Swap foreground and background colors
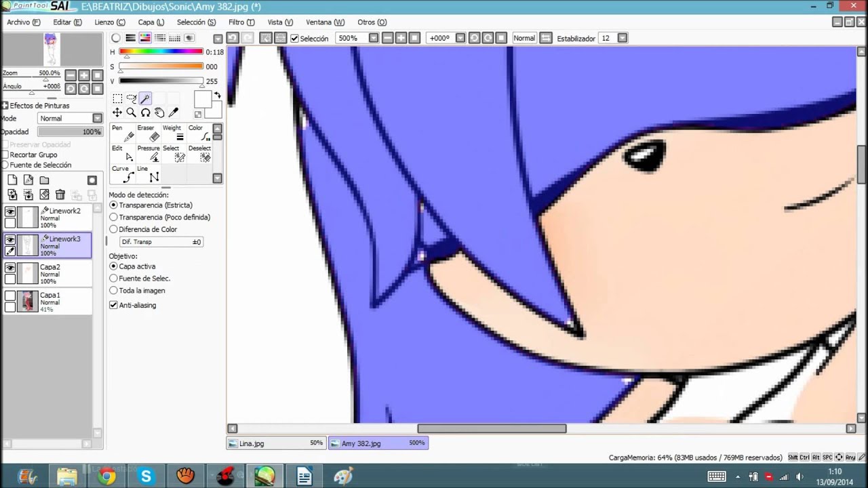This screenshot has width=868, height=488. click(x=218, y=96)
